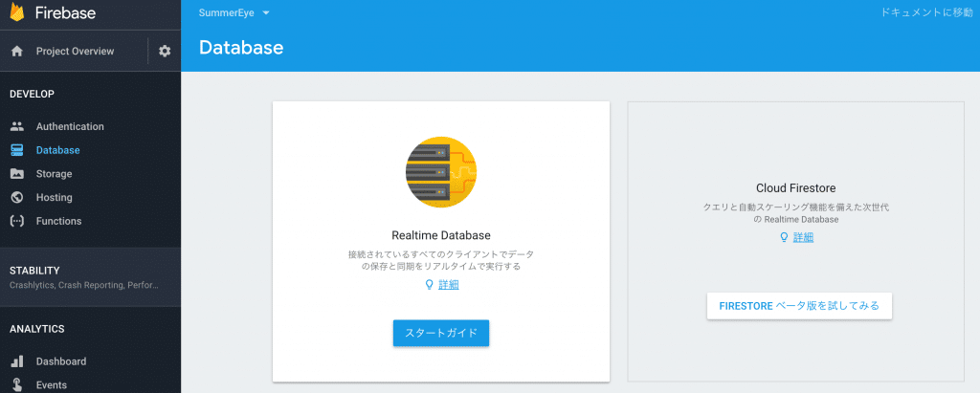The height and width of the screenshot is (393, 980).
Task: Click the Firebase wordmark
Action: click(x=66, y=12)
